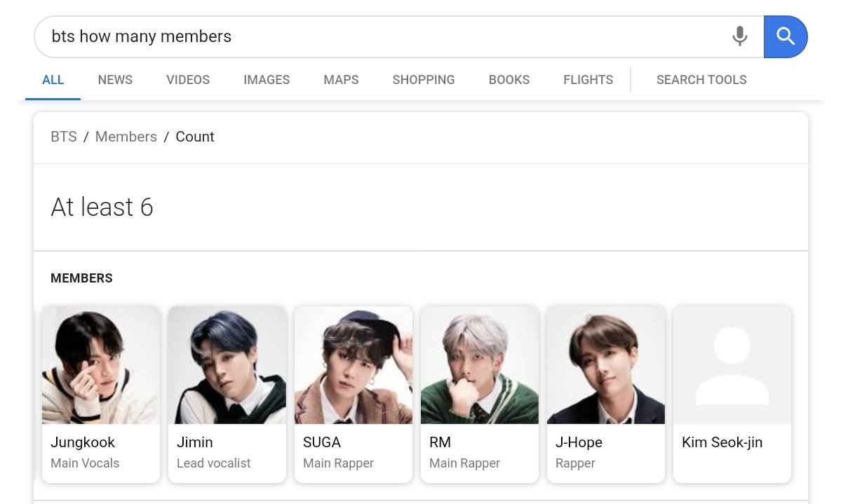This screenshot has width=841, height=504.
Task: Click the J-Hope name label
Action: 579,442
